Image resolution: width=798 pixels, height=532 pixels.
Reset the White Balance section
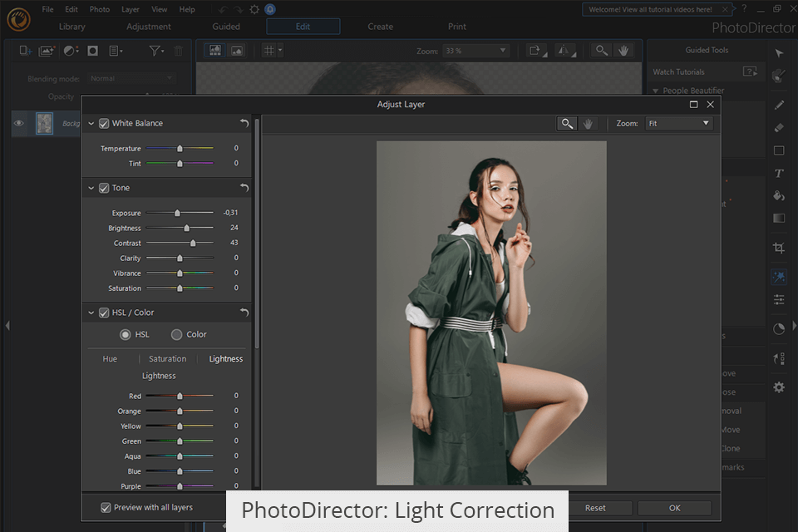tap(244, 123)
